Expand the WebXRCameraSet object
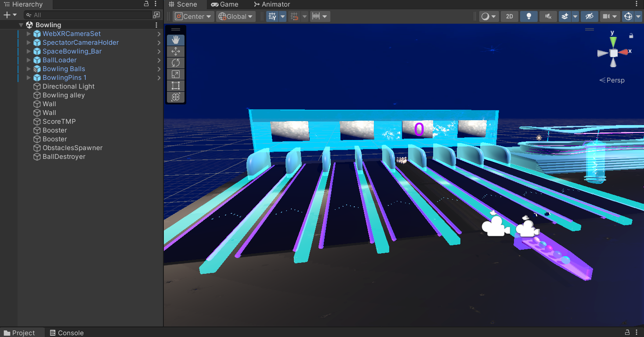 (x=29, y=34)
